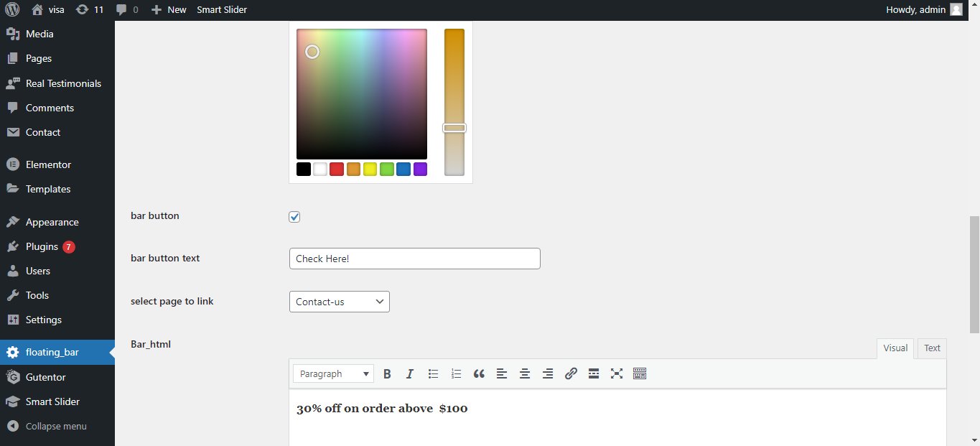Align text left in editor
This screenshot has height=446, width=980.
[502, 373]
